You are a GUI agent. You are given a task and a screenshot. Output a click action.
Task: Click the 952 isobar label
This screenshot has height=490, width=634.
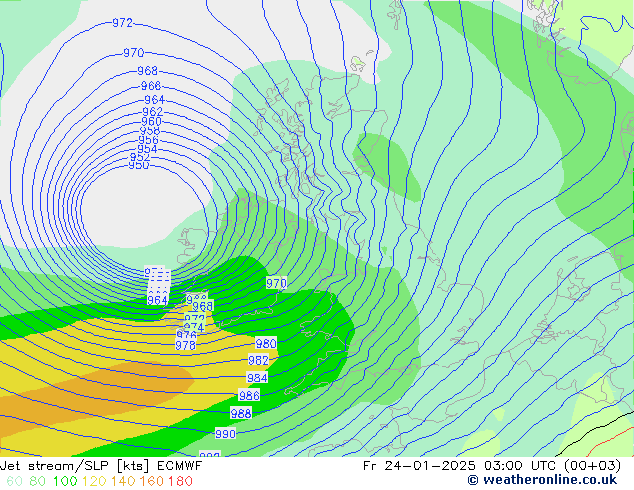click(x=140, y=157)
